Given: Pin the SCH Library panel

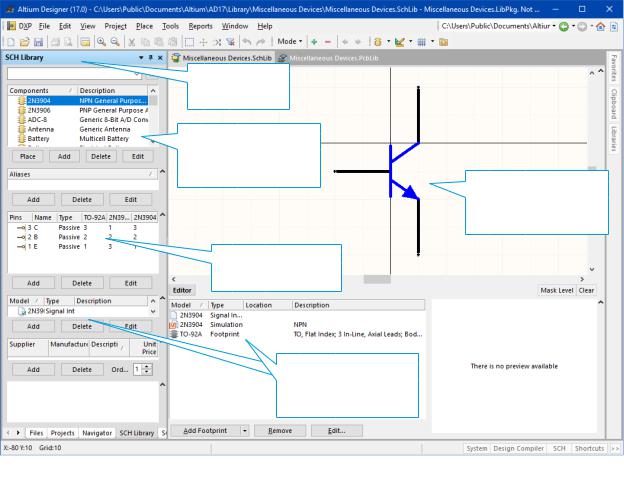Looking at the screenshot, I should (x=151, y=58).
